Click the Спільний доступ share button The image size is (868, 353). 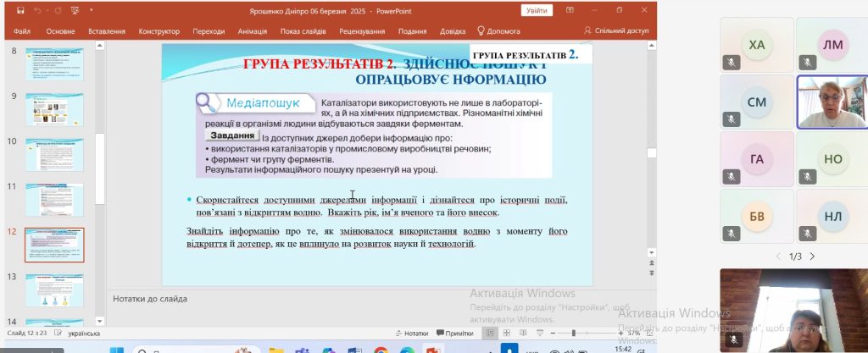tap(616, 31)
